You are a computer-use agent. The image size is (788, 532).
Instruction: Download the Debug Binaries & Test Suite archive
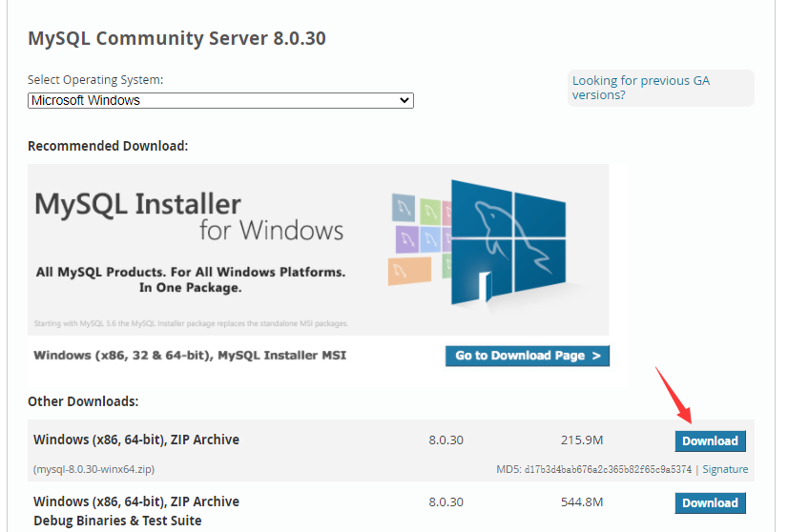coord(710,502)
